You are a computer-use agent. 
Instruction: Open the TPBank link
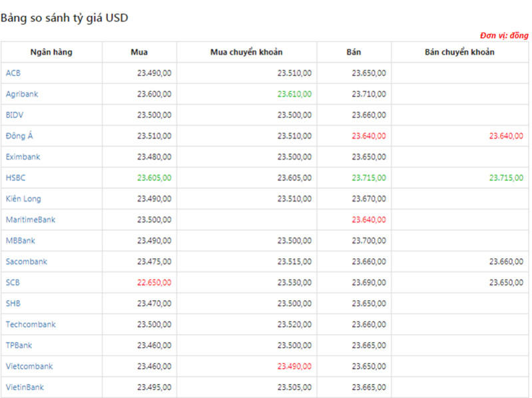[x=19, y=345]
